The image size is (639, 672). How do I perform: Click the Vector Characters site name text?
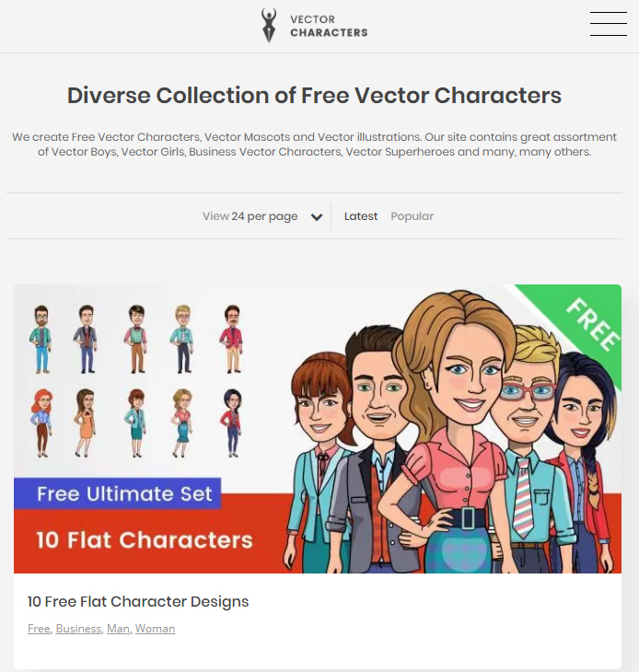coord(329,26)
